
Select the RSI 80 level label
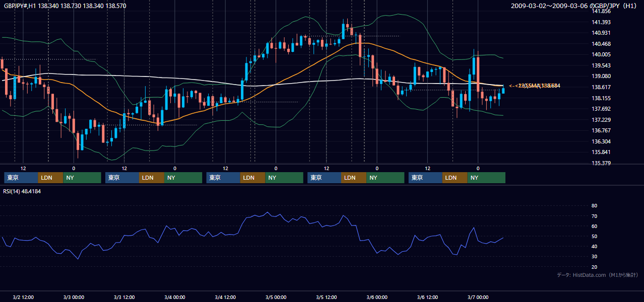[x=594, y=206]
